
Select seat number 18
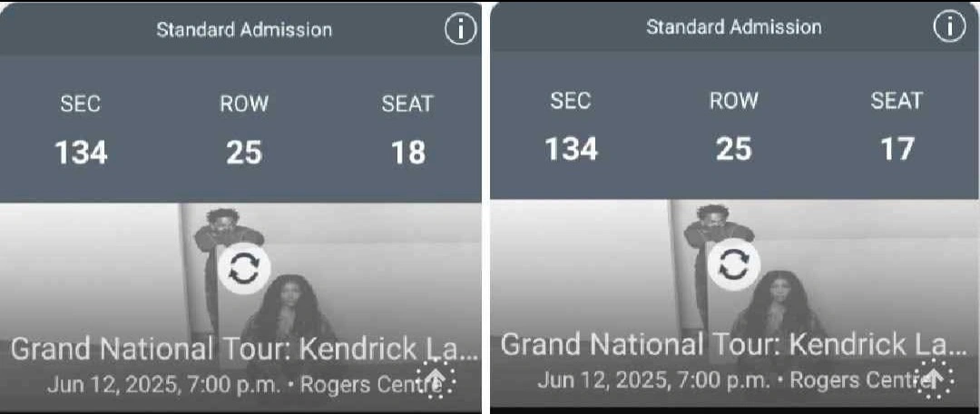(x=408, y=153)
